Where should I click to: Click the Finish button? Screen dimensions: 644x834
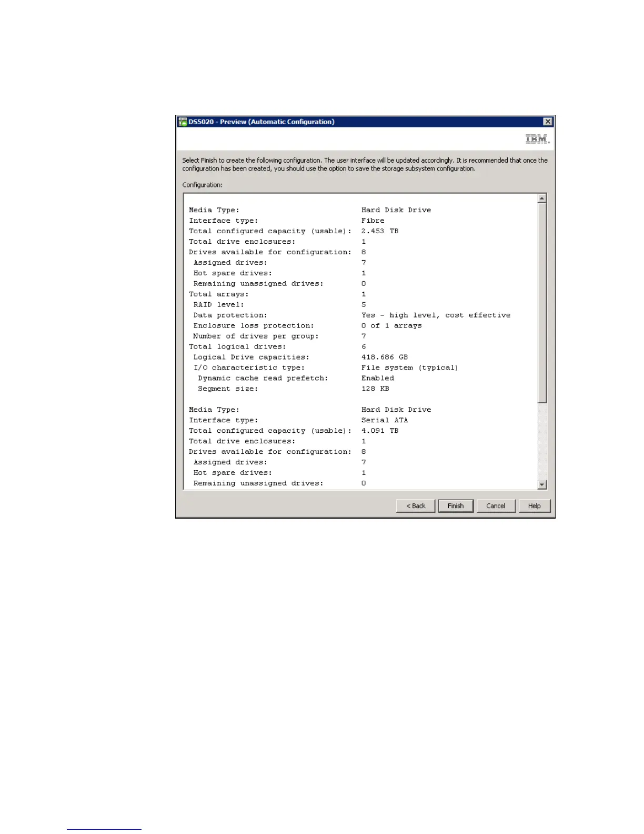pos(456,506)
